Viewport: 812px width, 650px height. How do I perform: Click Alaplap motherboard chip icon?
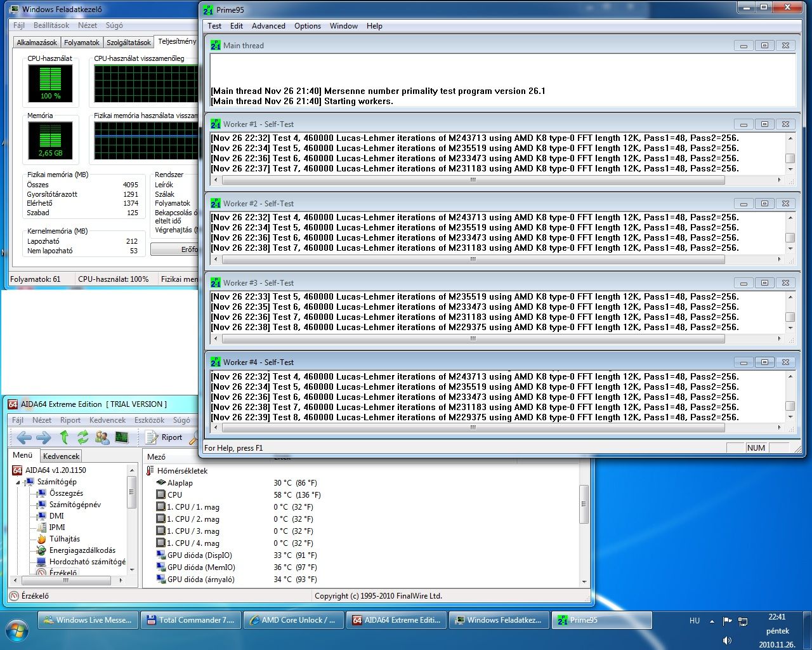click(161, 483)
